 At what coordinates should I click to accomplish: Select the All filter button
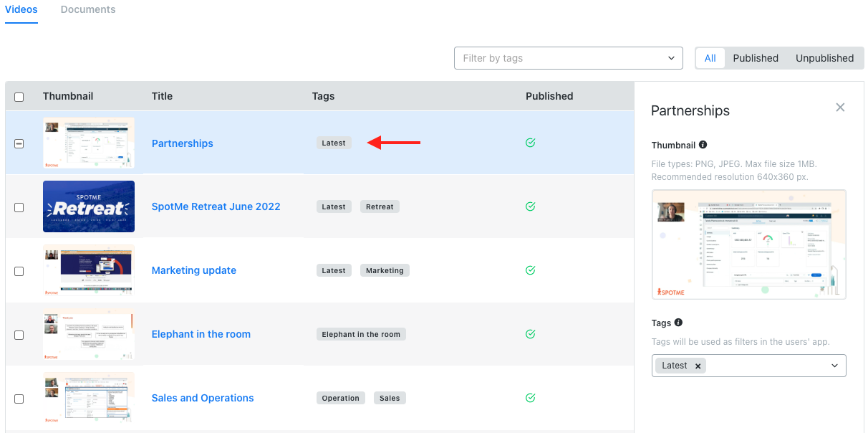710,58
